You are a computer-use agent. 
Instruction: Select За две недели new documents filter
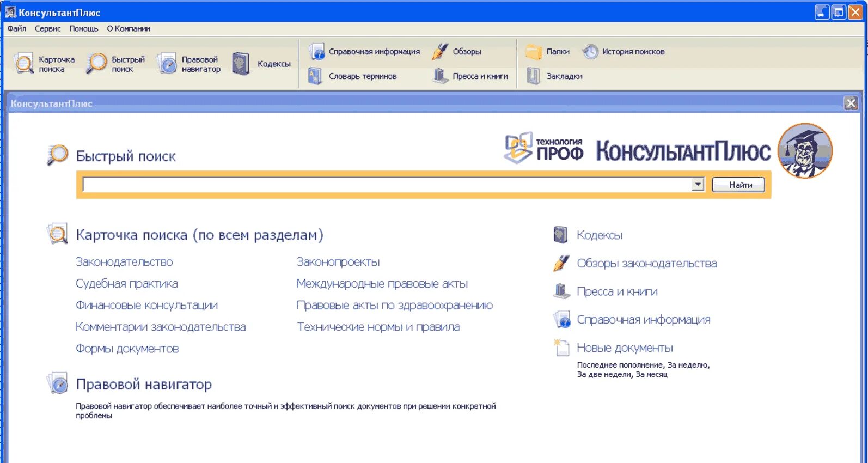[x=604, y=374]
